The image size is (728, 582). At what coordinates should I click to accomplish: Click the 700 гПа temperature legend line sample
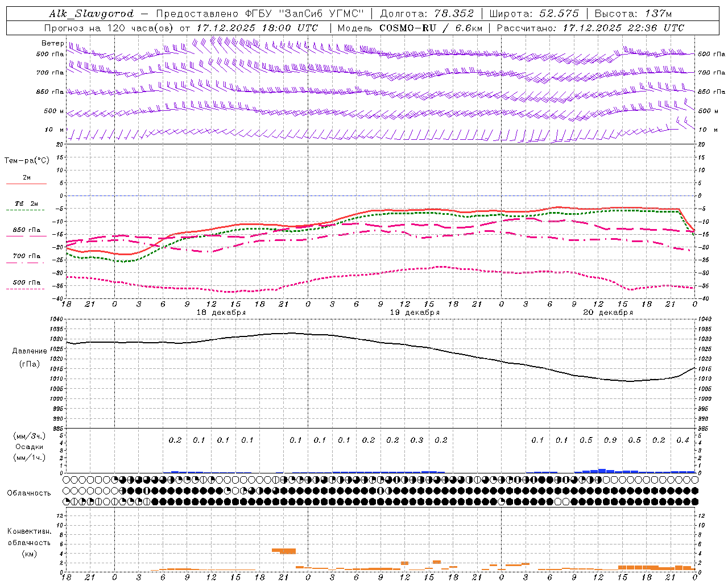tap(26, 262)
